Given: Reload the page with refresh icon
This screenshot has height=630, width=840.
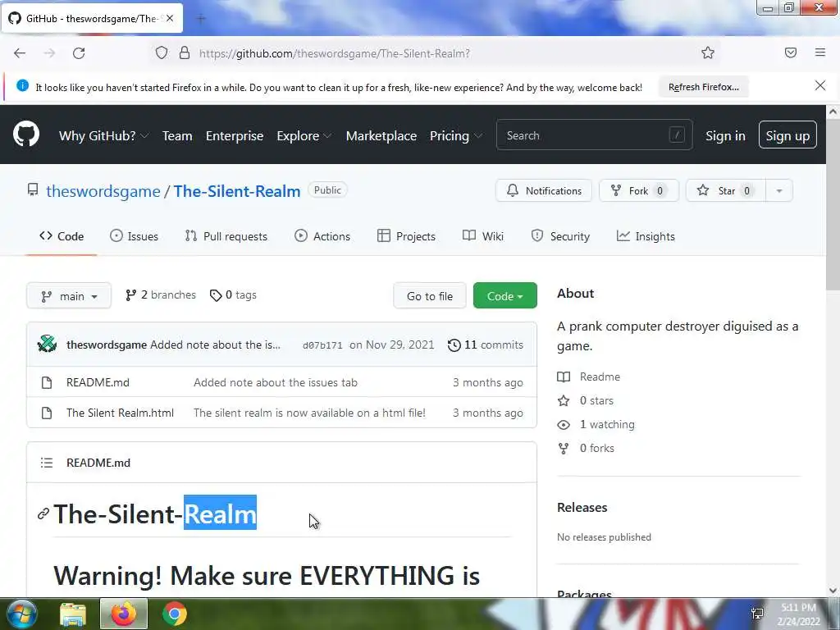Looking at the screenshot, I should tap(79, 53).
